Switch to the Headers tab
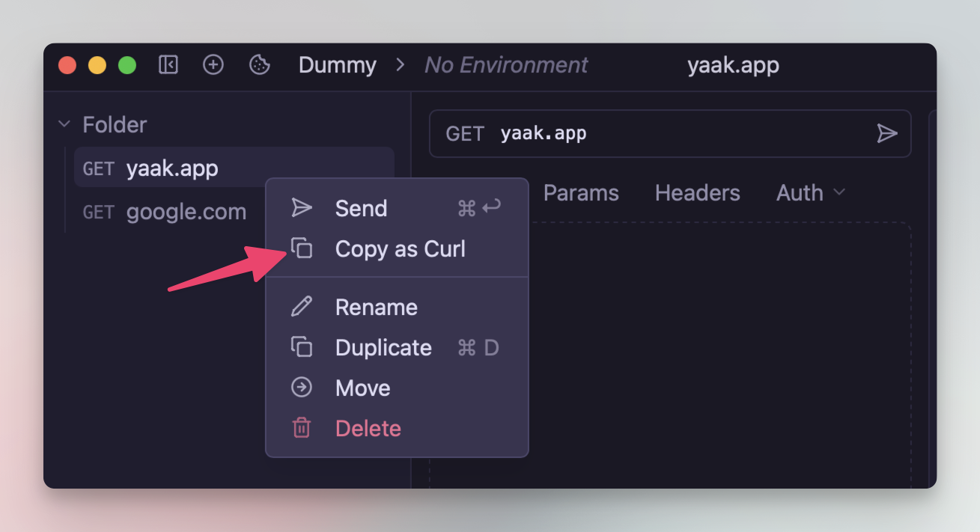The width and height of the screenshot is (980, 532). pyautogui.click(x=697, y=193)
